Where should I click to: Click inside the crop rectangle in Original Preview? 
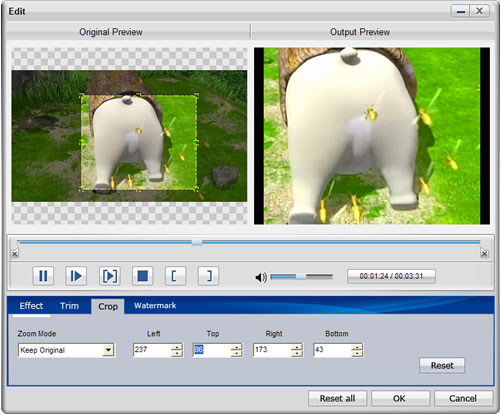(139, 143)
